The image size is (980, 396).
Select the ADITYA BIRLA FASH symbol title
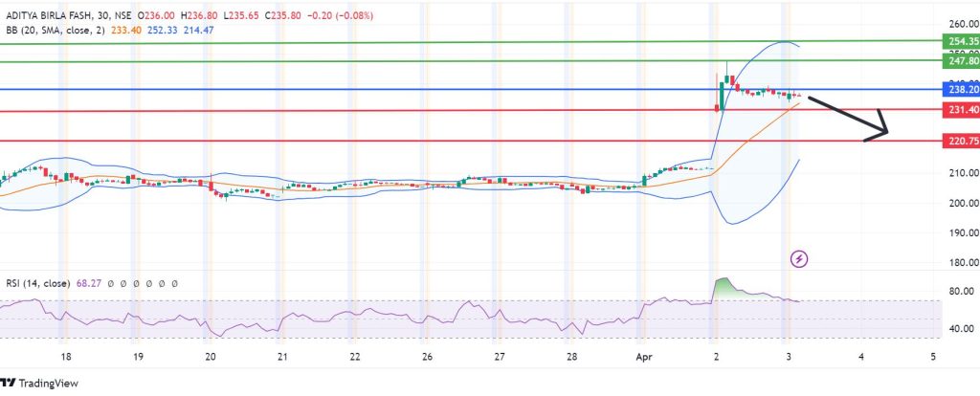pos(48,13)
